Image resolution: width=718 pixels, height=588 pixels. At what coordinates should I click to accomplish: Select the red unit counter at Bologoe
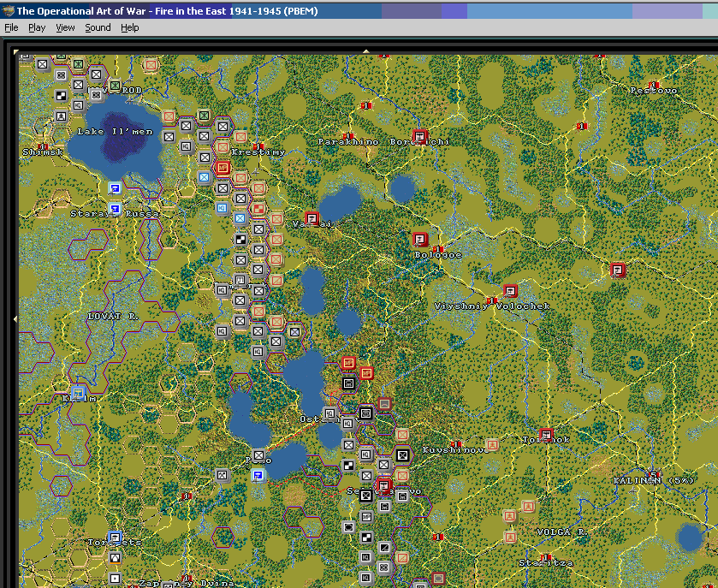tap(420, 239)
